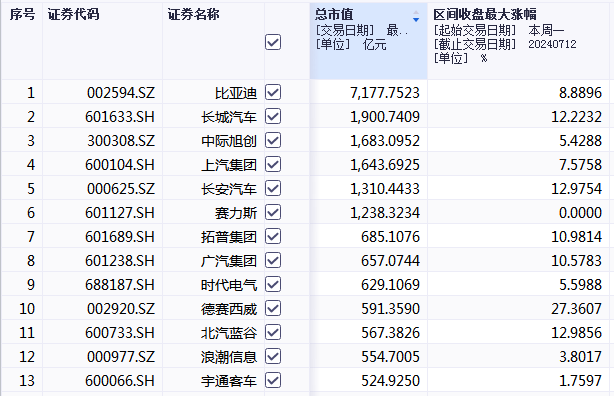Click the stock name 上汽集团
Image resolution: width=614 pixels, height=396 pixels.
(x=229, y=165)
